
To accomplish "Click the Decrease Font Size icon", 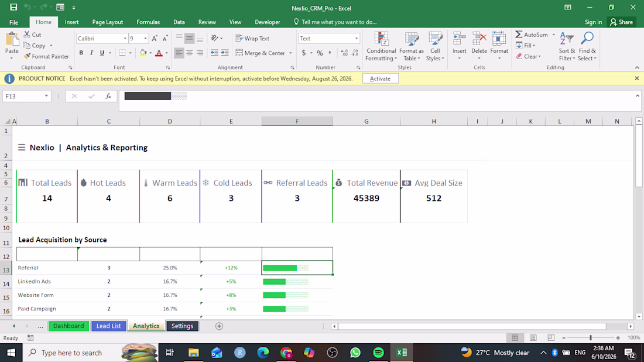I will click(x=165, y=39).
